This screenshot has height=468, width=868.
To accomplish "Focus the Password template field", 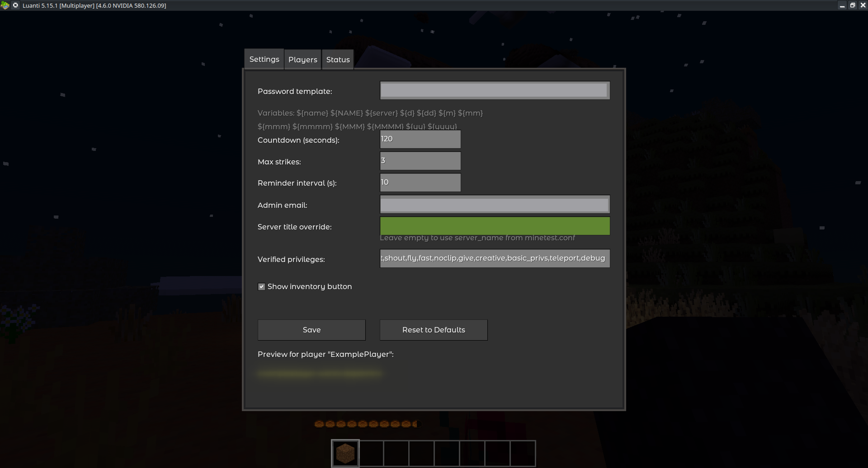I will pyautogui.click(x=494, y=90).
